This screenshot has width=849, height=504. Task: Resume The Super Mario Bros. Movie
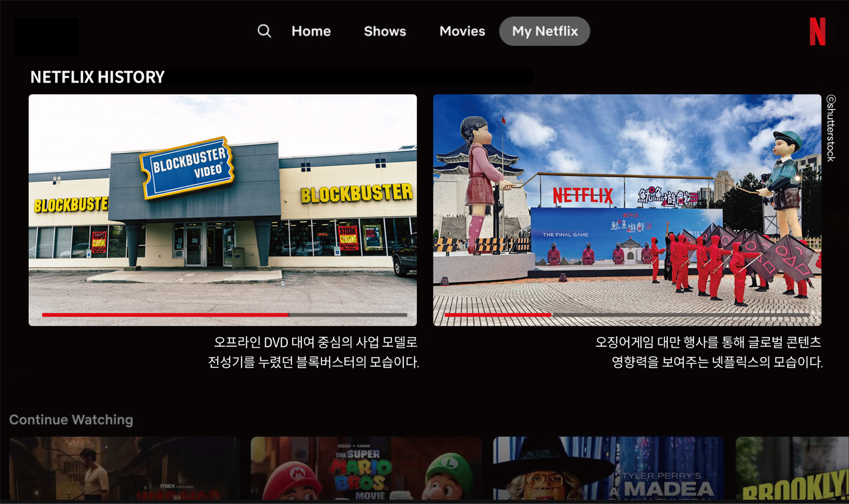[366, 469]
